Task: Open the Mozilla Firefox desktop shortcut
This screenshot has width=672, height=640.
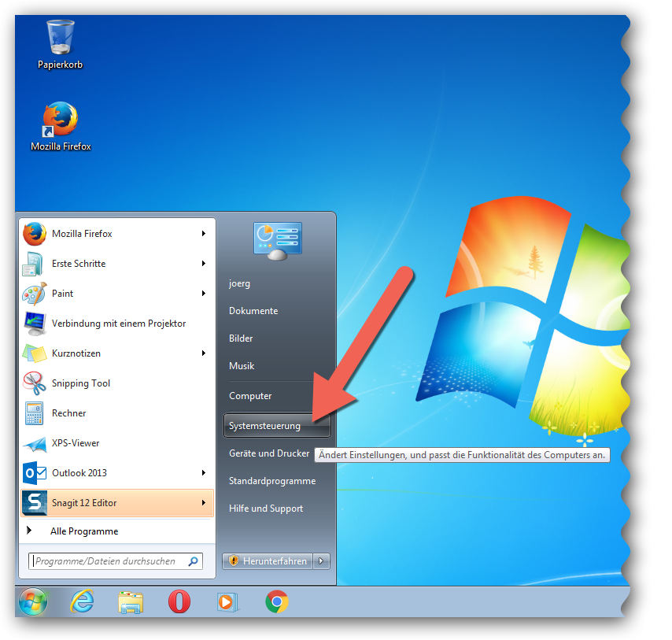Action: click(x=61, y=120)
